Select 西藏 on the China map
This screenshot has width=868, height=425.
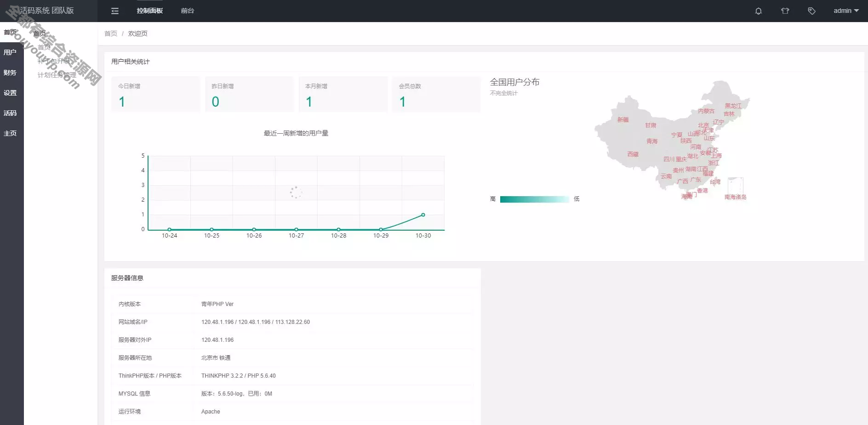click(633, 154)
